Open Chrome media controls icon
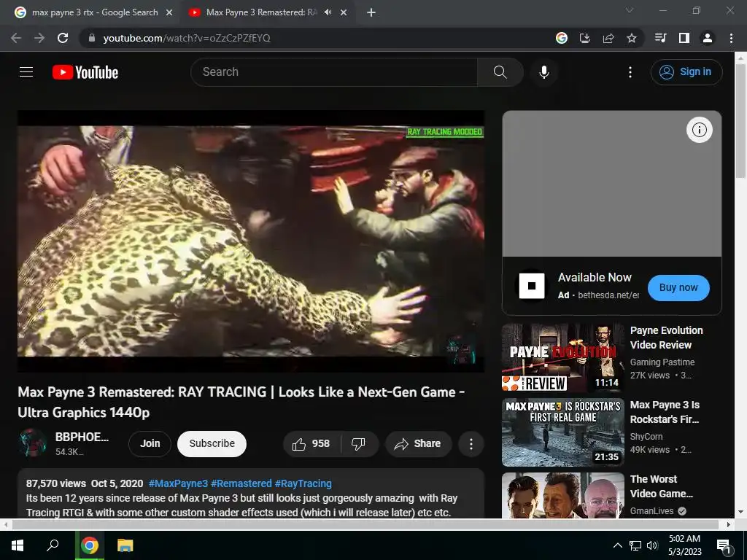The height and width of the screenshot is (560, 747). (661, 38)
